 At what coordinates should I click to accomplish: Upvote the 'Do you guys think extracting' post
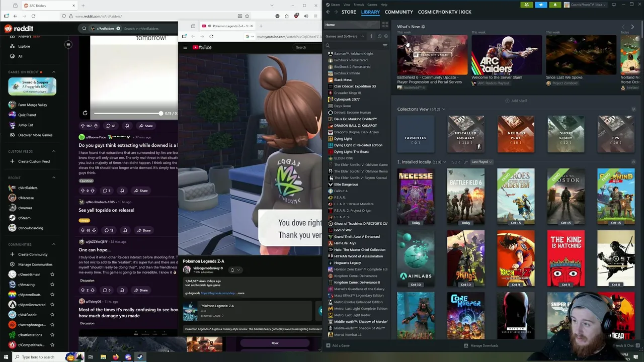tap(83, 191)
